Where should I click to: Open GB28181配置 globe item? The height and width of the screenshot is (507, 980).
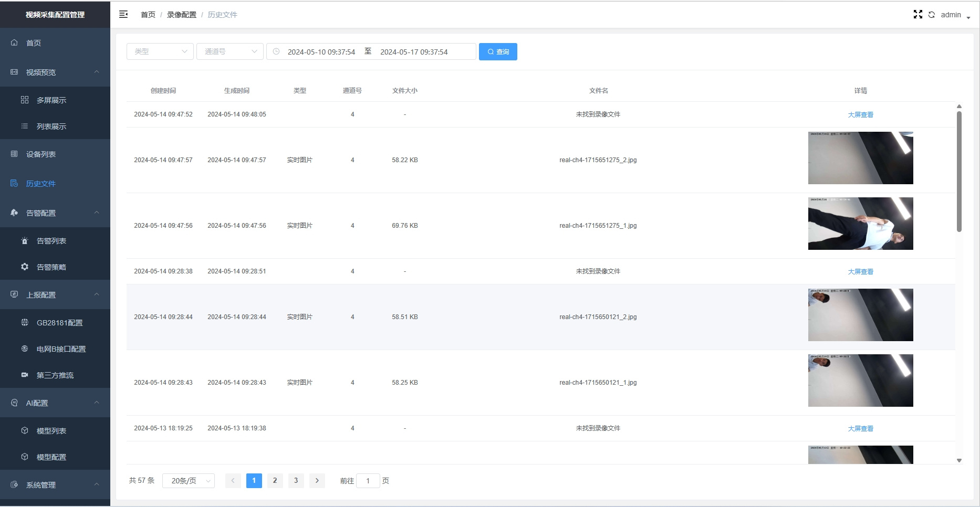(59, 323)
